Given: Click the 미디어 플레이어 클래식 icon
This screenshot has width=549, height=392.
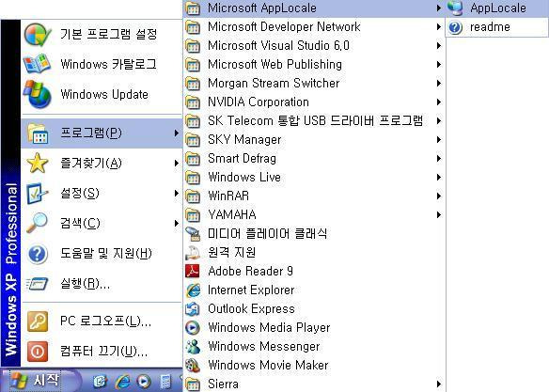Looking at the screenshot, I should tap(193, 234).
